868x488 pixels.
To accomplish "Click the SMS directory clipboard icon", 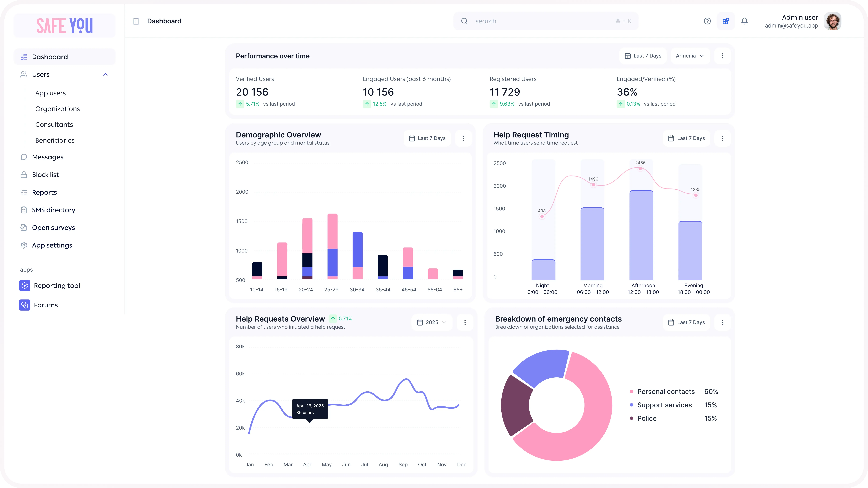I will pos(24,210).
